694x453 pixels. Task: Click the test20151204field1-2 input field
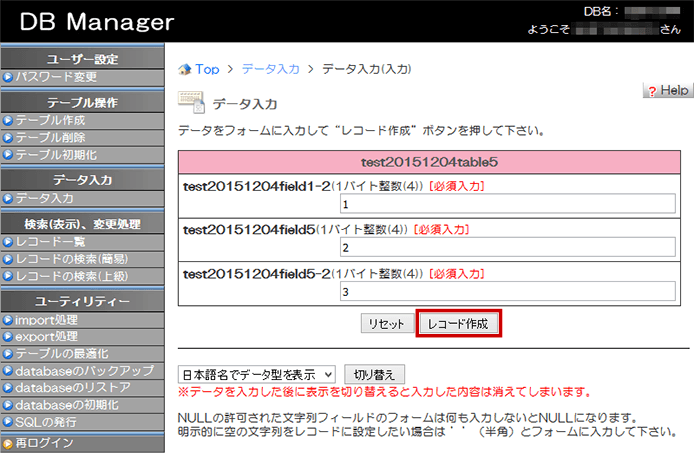coord(507,204)
